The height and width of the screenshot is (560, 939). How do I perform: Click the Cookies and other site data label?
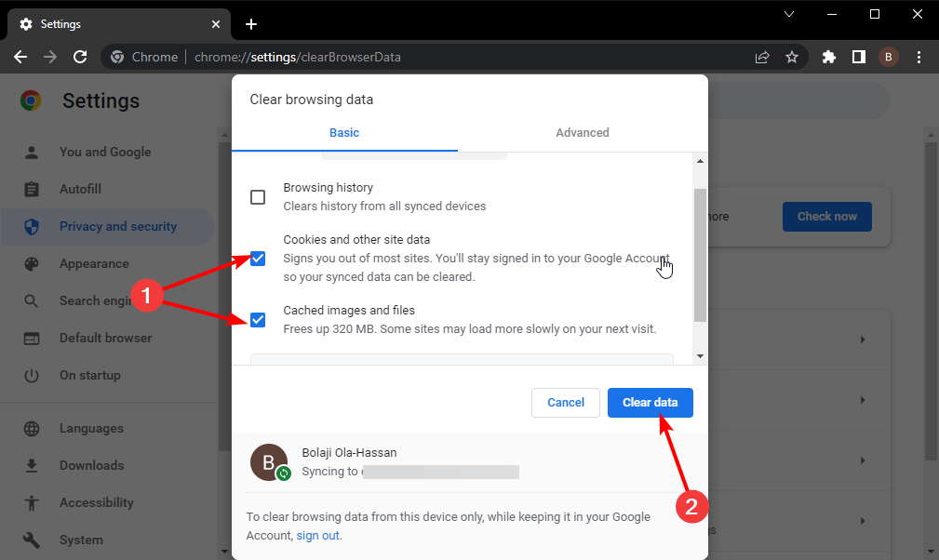click(x=356, y=240)
